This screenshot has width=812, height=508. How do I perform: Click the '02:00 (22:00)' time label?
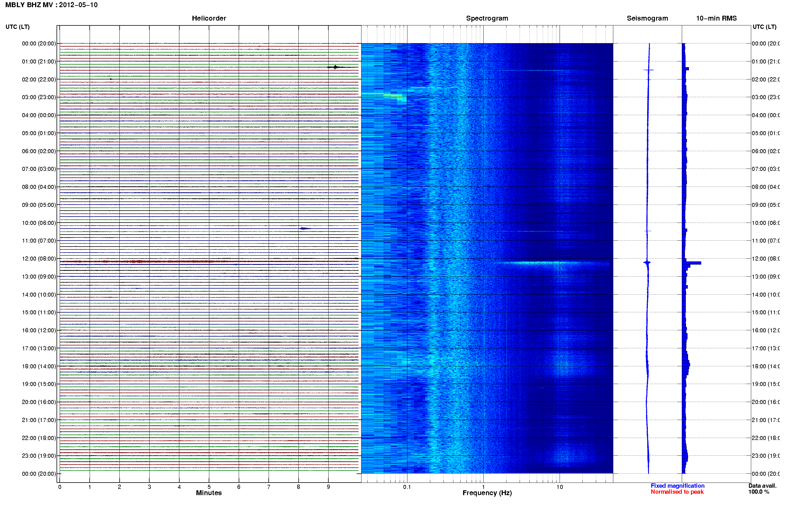pyautogui.click(x=39, y=80)
